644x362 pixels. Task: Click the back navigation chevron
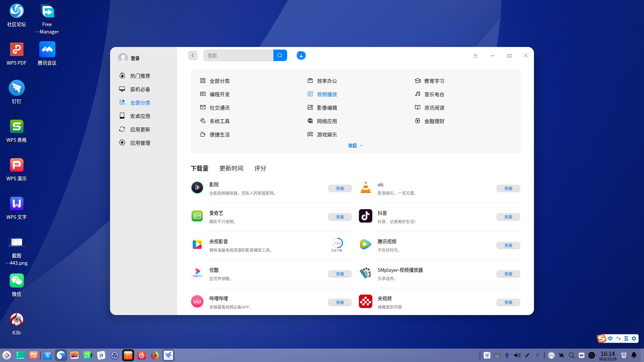pyautogui.click(x=193, y=55)
